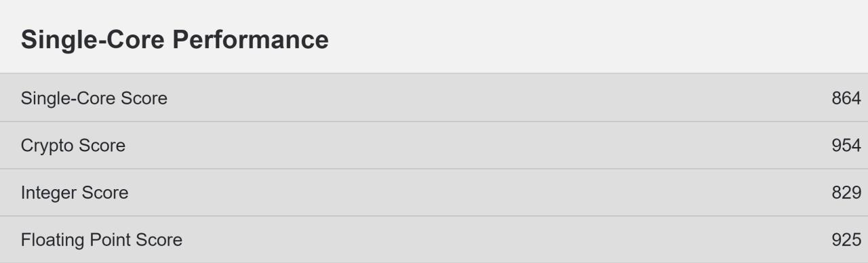
Task: Select the Crypto Score label
Action: pyautogui.click(x=73, y=146)
